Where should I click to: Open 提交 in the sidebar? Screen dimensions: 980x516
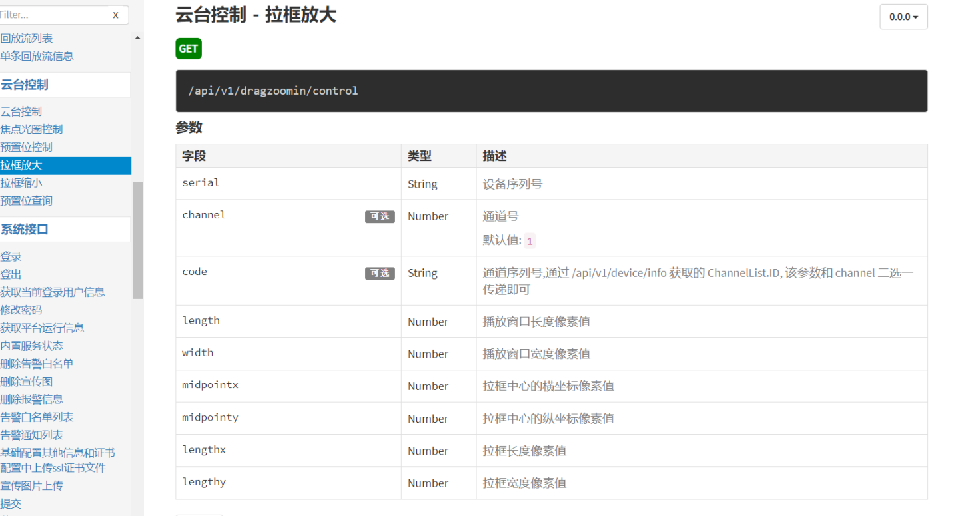[x=11, y=504]
